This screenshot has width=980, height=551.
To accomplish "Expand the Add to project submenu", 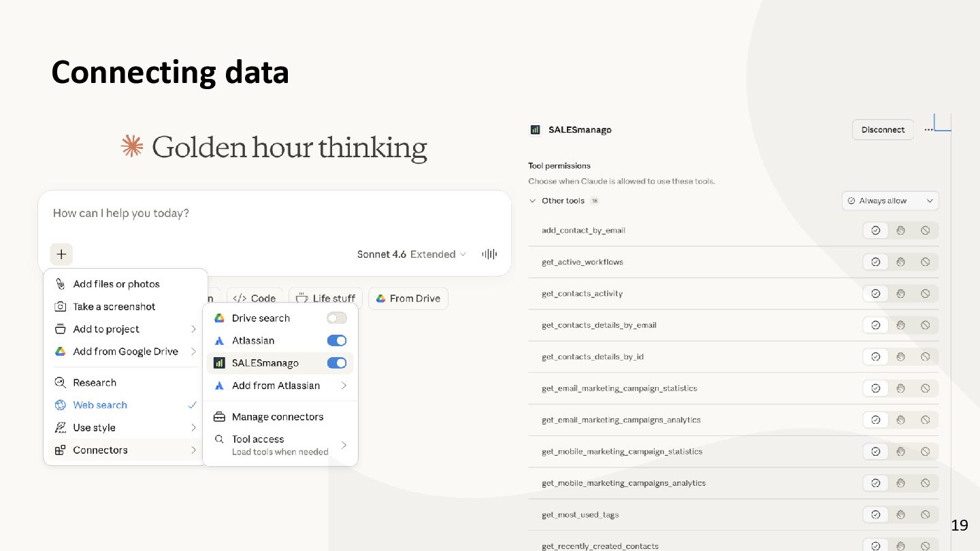I will tap(126, 329).
